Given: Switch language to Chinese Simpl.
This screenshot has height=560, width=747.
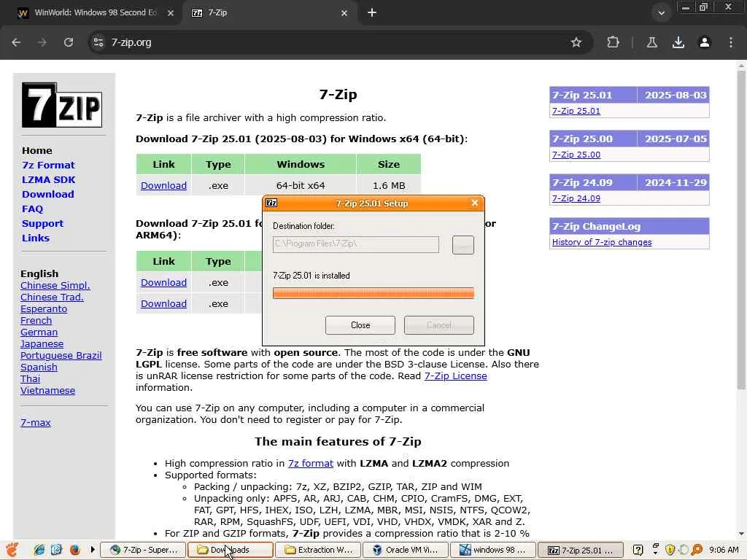Looking at the screenshot, I should click(x=55, y=286).
